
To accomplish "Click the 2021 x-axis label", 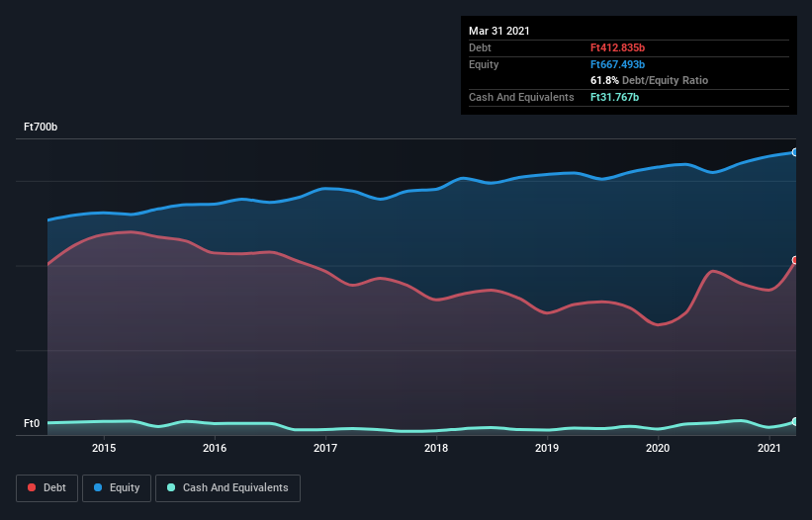I will pyautogui.click(x=769, y=448).
